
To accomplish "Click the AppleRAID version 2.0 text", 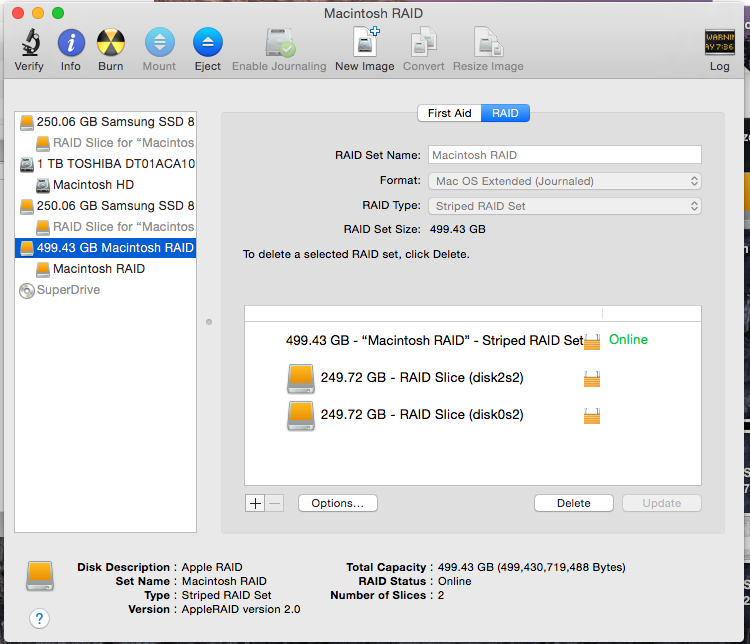I will pos(241,609).
